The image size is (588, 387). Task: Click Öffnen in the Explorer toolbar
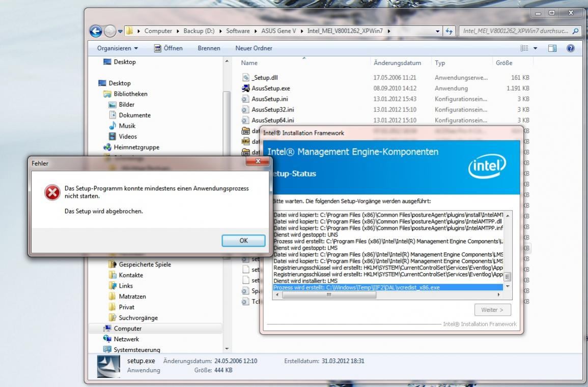click(x=169, y=48)
